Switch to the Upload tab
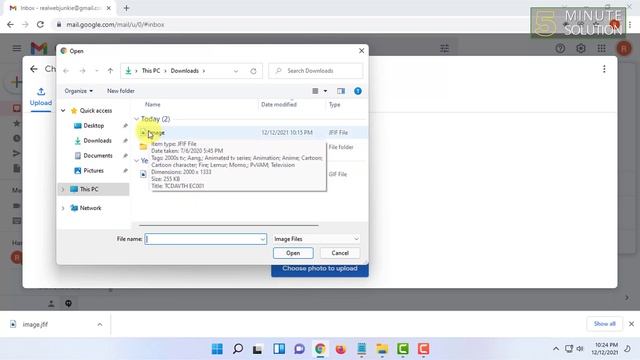Screen dimensions: 640x360 41,97
